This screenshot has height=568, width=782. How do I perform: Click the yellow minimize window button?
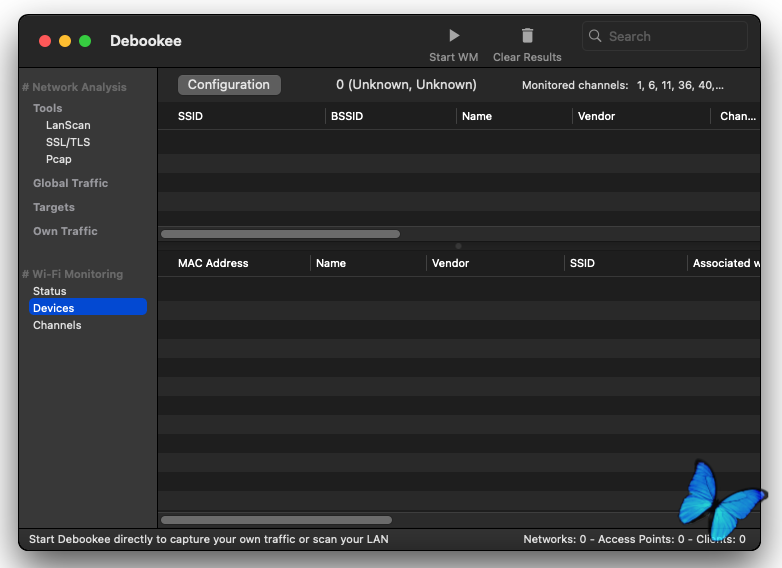(65, 41)
